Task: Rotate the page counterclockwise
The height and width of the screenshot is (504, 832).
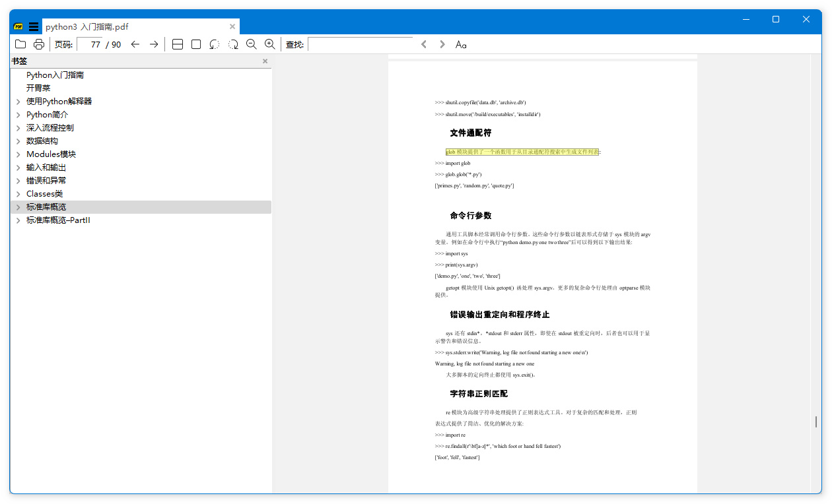Action: [x=215, y=44]
